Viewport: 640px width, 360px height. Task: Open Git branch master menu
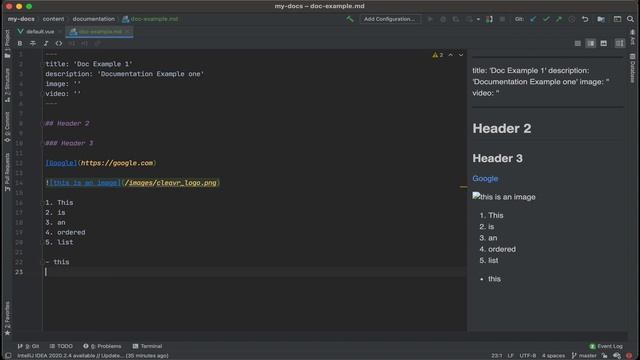coord(584,356)
